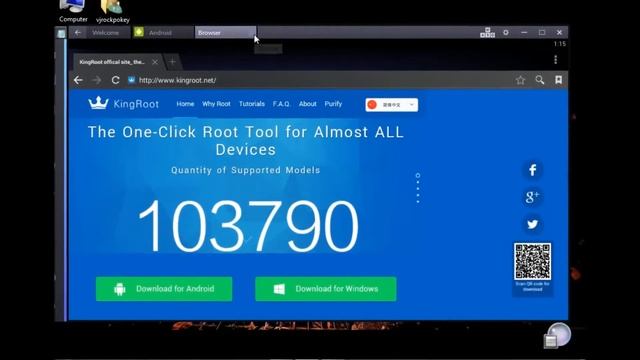Image resolution: width=640 pixels, height=360 pixels.
Task: Bookmark page with the star icon
Action: [520, 80]
